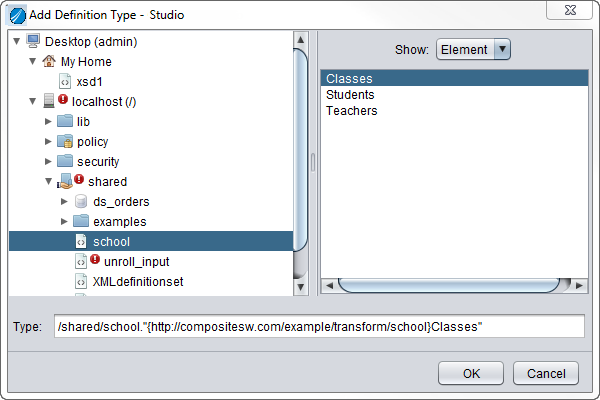Collapse the shared folder node
This screenshot has height=400, width=600.
(x=48, y=182)
